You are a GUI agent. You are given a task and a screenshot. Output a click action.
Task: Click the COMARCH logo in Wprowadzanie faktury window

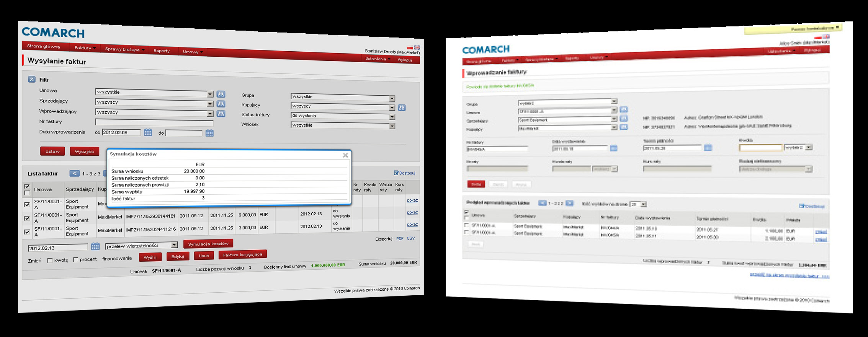(x=486, y=49)
